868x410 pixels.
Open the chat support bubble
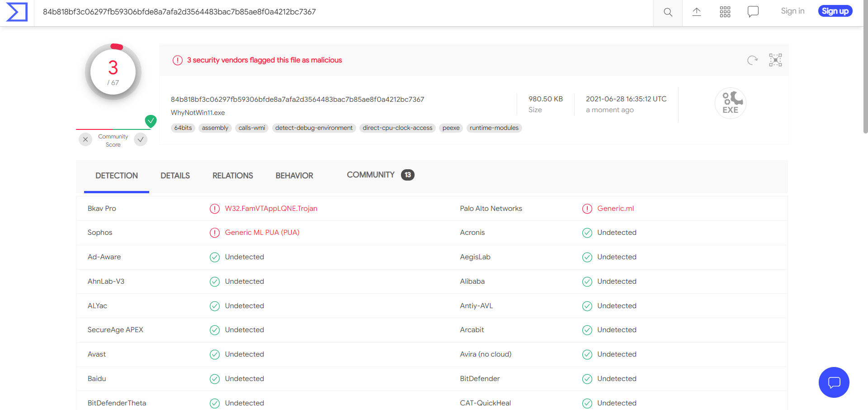[834, 382]
